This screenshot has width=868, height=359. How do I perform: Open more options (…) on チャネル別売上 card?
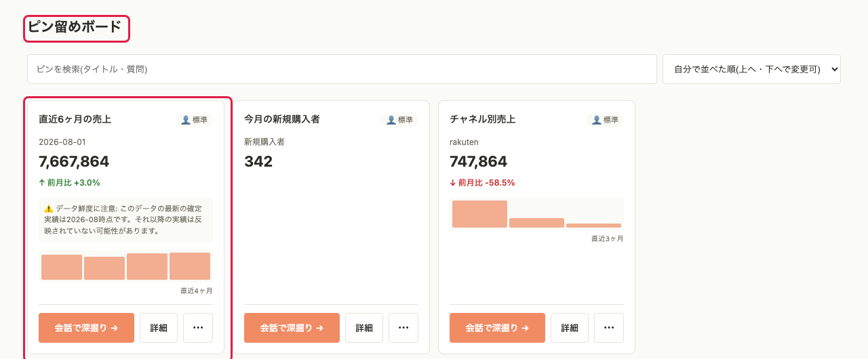click(x=609, y=328)
